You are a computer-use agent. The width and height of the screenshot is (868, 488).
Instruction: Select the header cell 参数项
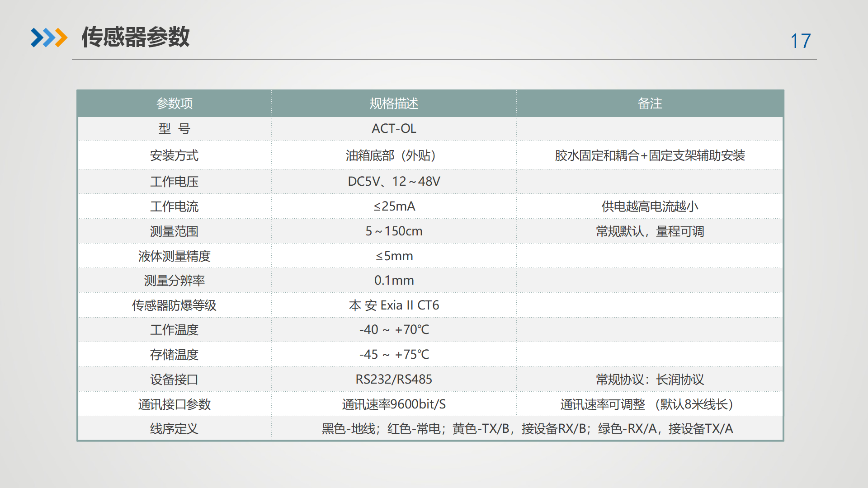175,103
